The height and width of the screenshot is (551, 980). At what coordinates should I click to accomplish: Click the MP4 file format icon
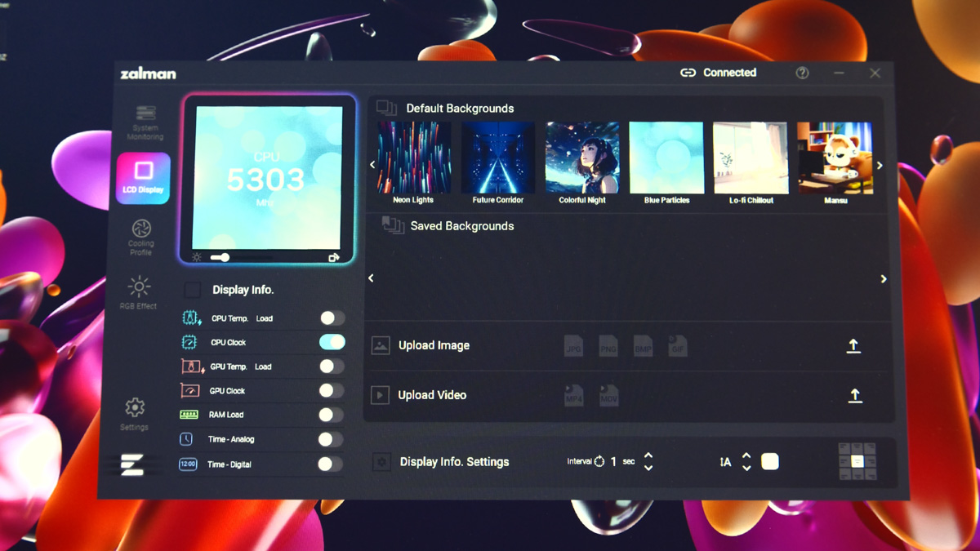click(x=574, y=396)
